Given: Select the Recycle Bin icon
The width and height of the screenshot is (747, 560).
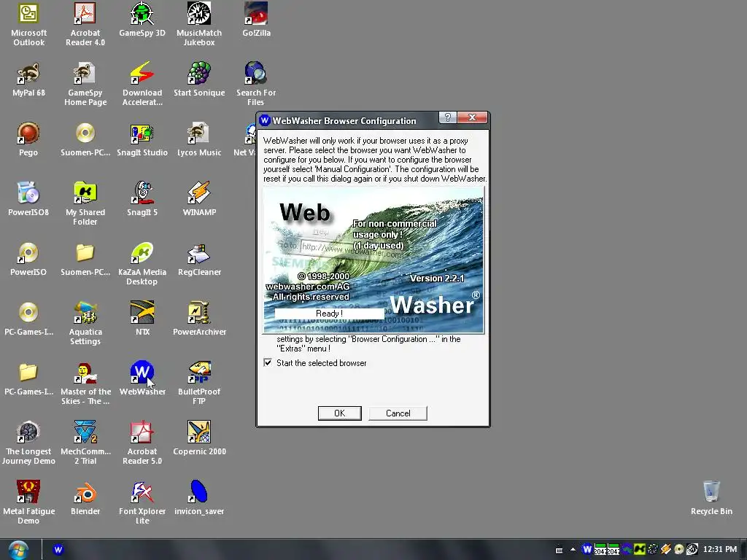Looking at the screenshot, I should coord(711,498).
